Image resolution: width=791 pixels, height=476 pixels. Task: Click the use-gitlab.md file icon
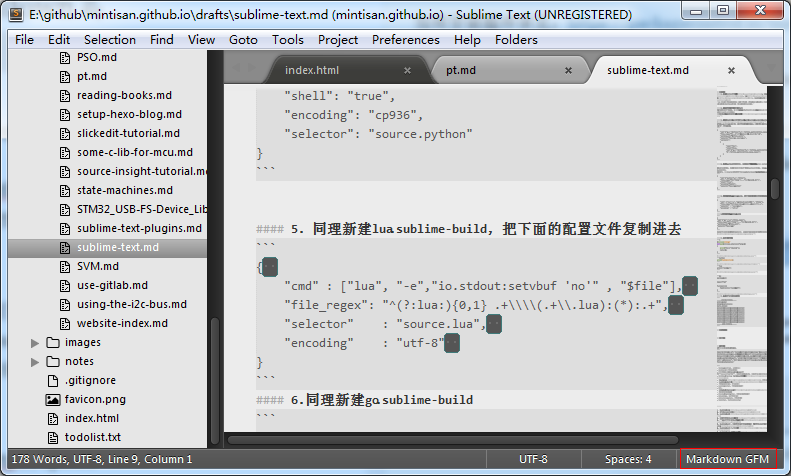(x=65, y=286)
